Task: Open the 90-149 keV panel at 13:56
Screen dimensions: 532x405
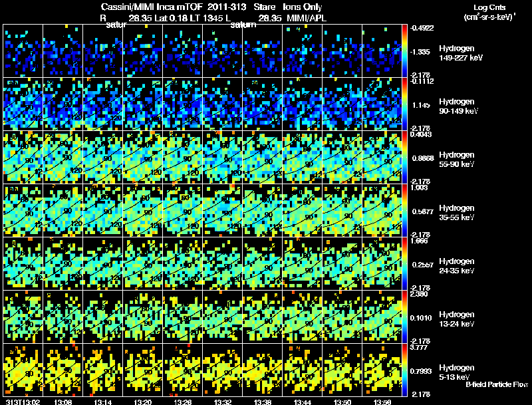Action: (x=382, y=104)
